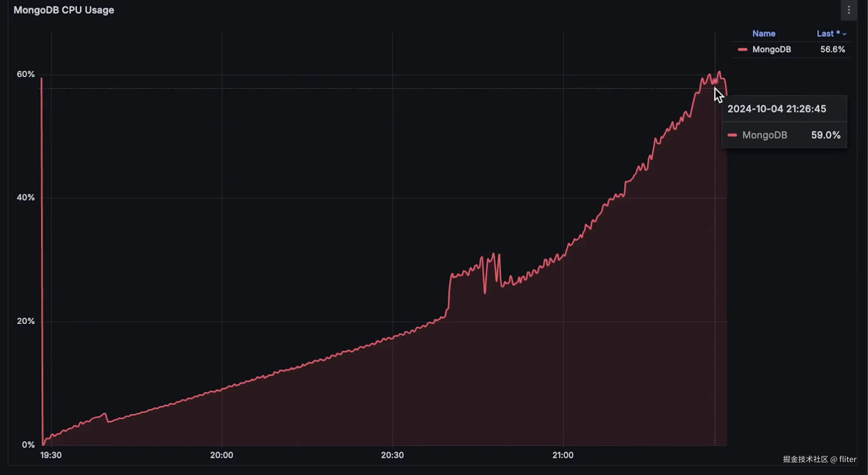Click the MongoDB CPU Usage panel title
This screenshot has height=475, width=868.
click(x=64, y=10)
